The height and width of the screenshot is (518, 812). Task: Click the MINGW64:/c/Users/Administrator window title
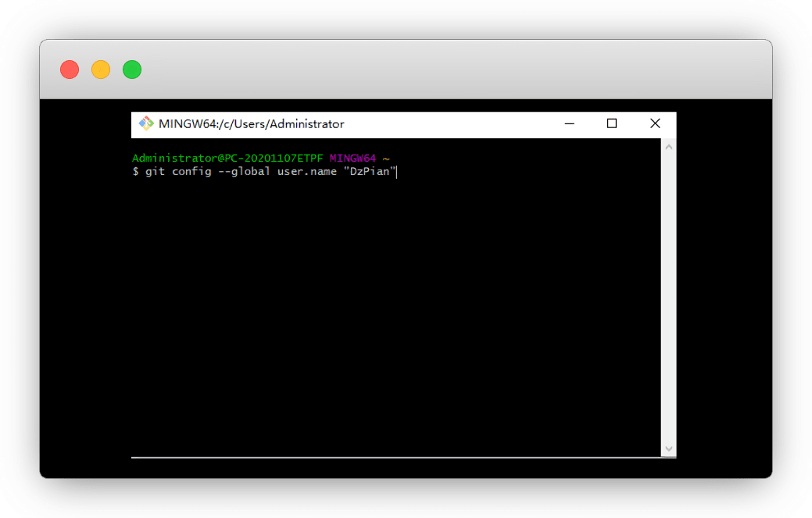pyautogui.click(x=251, y=123)
